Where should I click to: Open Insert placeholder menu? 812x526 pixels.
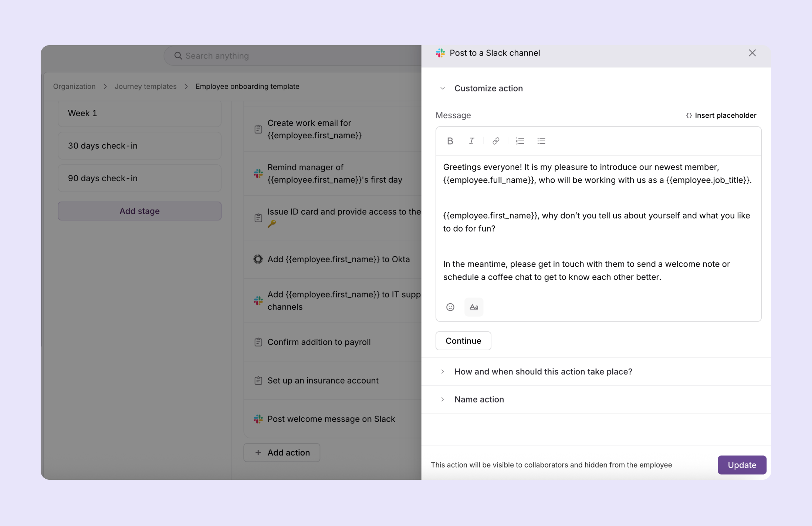pos(721,115)
